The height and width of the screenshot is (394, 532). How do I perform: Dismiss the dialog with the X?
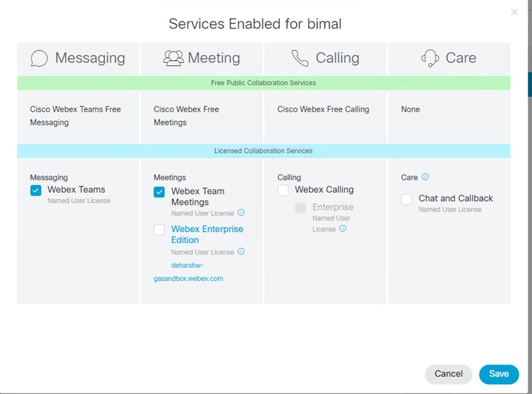(x=514, y=12)
